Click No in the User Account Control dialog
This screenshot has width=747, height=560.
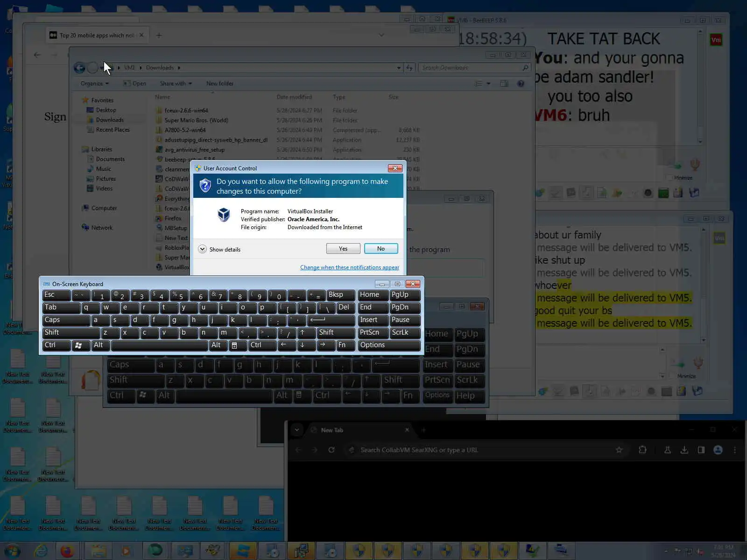[381, 249]
